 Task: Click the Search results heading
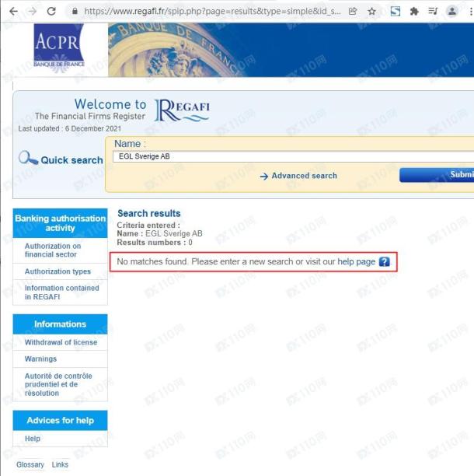pos(149,213)
